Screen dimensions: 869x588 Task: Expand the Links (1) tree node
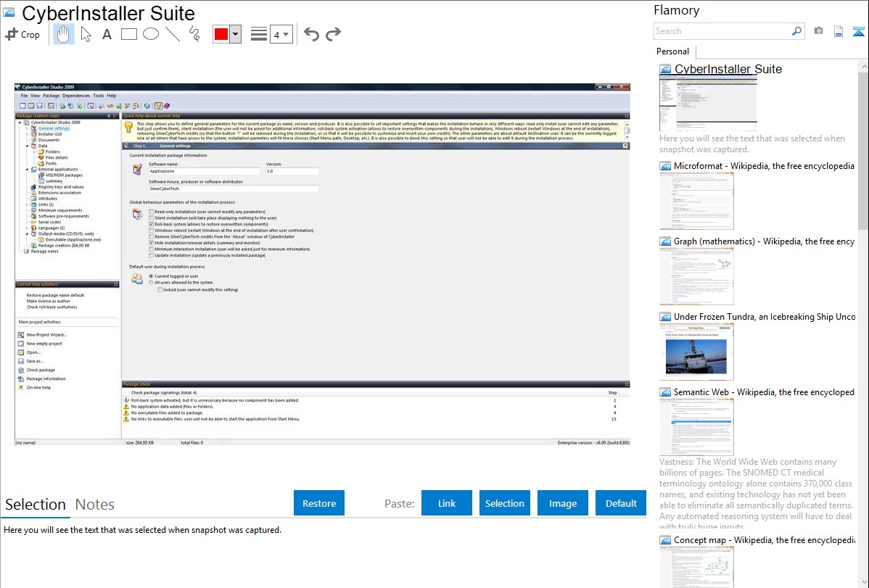coord(27,204)
